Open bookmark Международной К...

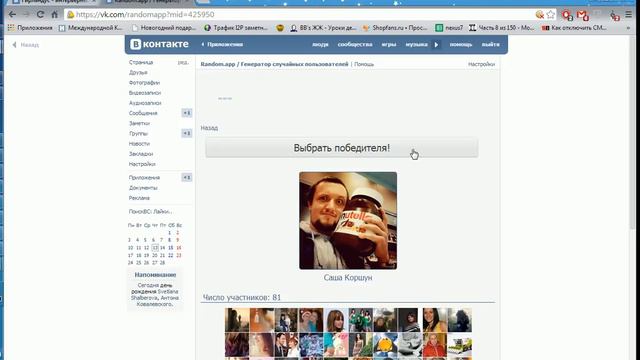coord(91,28)
